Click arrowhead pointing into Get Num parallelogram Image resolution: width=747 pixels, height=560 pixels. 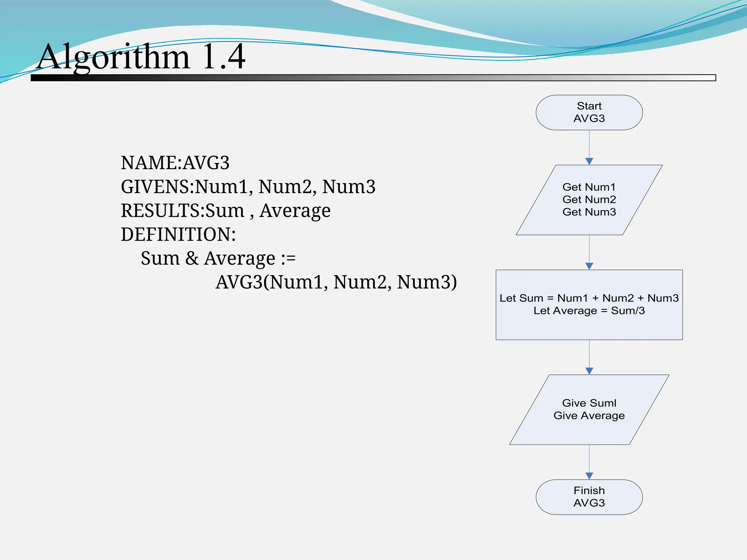pos(589,161)
